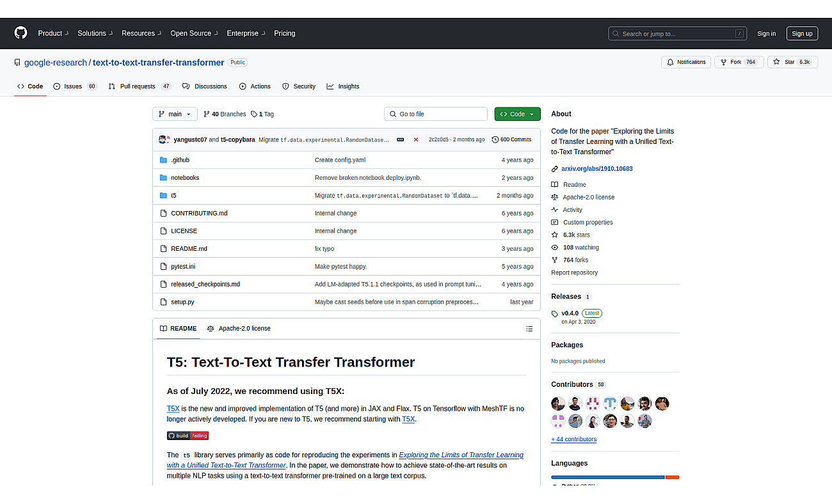Click the Python languages color bar

coord(607,477)
